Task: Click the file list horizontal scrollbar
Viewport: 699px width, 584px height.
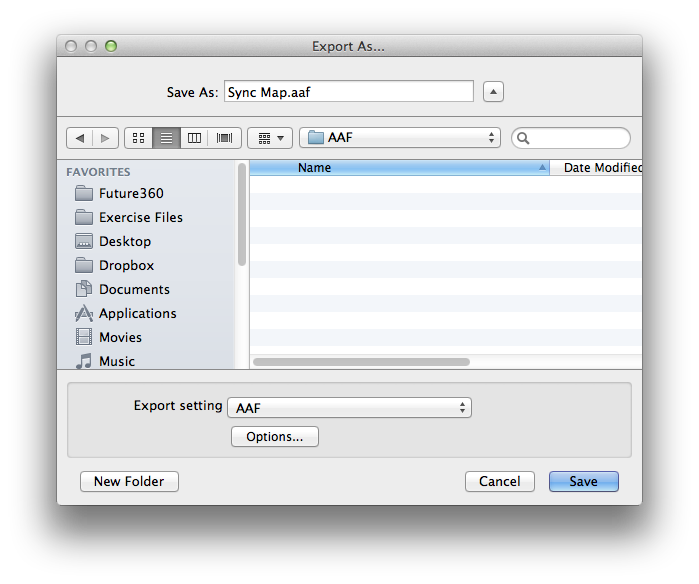Action: [x=362, y=362]
